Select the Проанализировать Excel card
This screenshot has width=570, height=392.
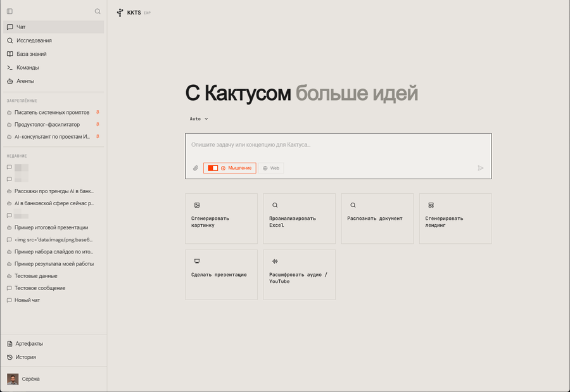click(299, 218)
